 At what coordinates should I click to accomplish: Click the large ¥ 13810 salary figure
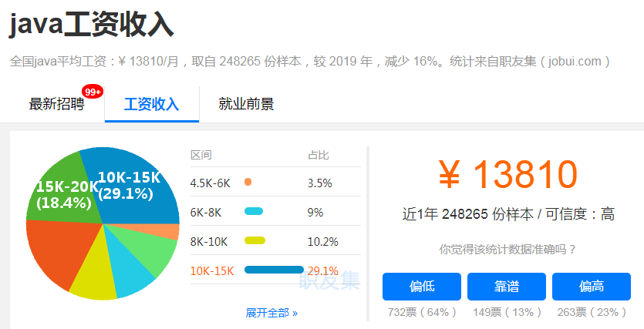pos(507,174)
